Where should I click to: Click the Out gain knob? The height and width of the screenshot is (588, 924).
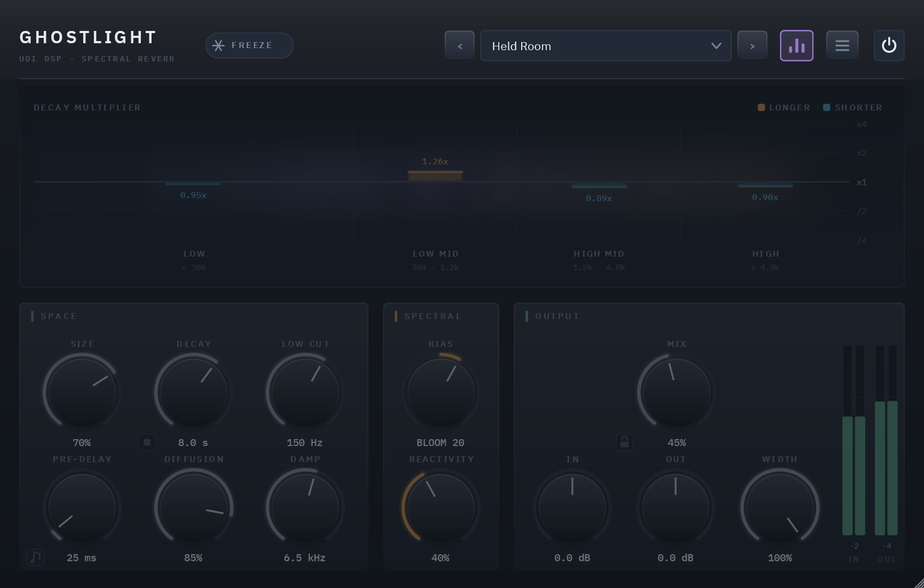coord(675,507)
